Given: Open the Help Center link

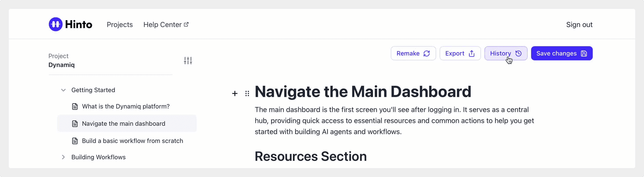Looking at the screenshot, I should [x=162, y=25].
